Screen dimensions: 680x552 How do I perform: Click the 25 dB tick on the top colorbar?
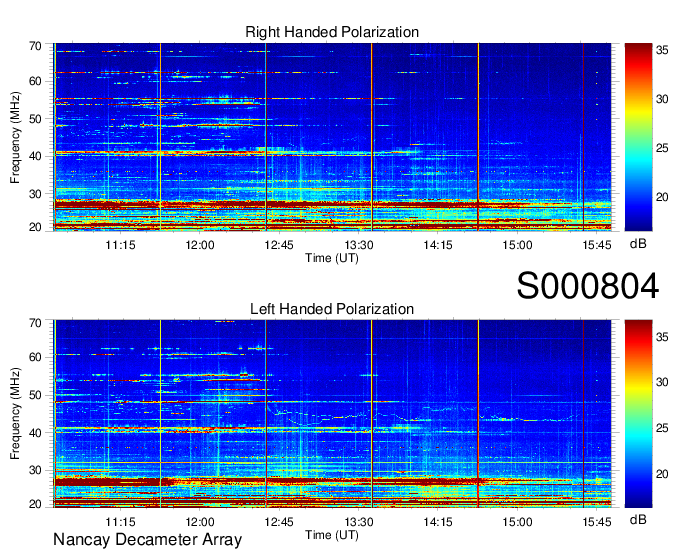coord(662,148)
